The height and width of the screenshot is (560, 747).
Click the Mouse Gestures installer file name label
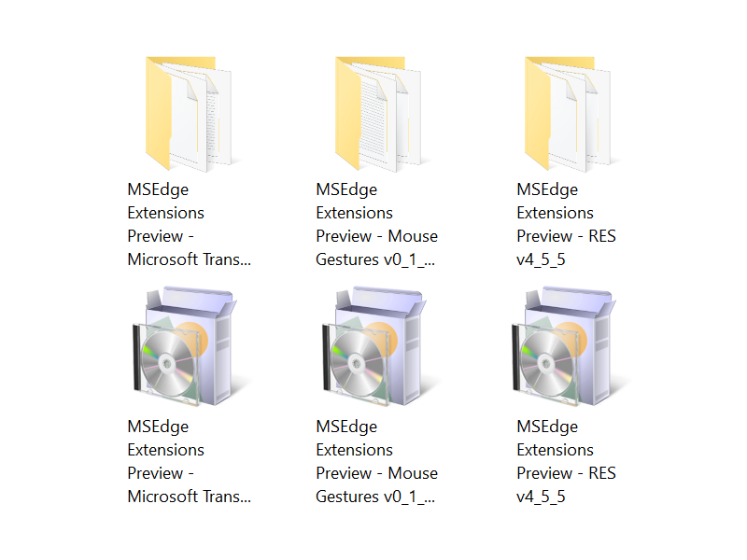[x=376, y=461]
